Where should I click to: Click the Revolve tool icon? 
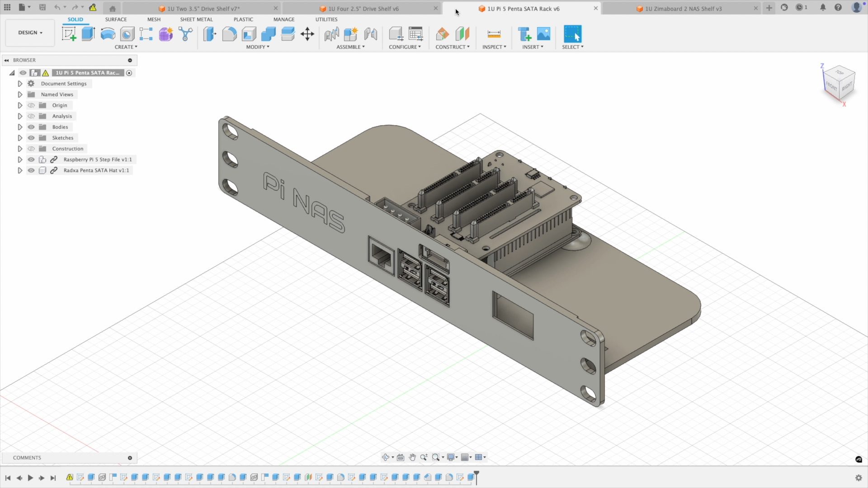point(108,34)
